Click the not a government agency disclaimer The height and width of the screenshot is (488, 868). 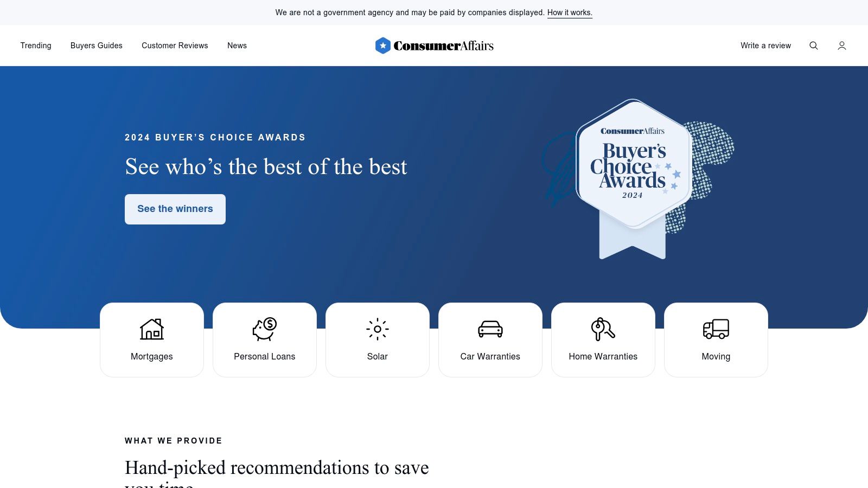(x=410, y=12)
